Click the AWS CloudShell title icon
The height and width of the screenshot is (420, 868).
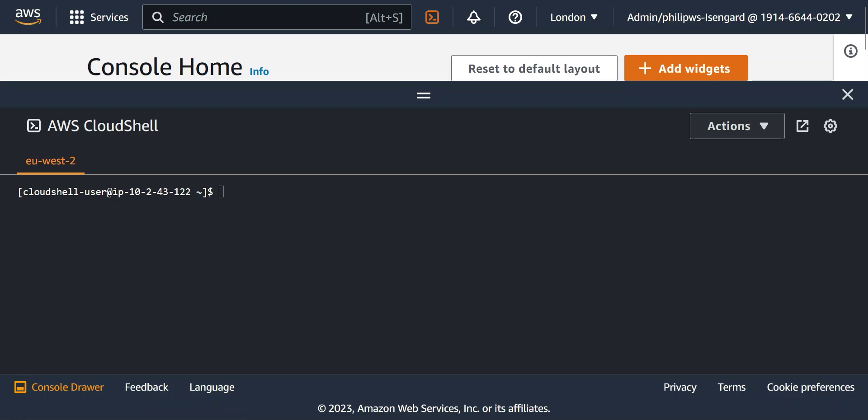pos(34,126)
